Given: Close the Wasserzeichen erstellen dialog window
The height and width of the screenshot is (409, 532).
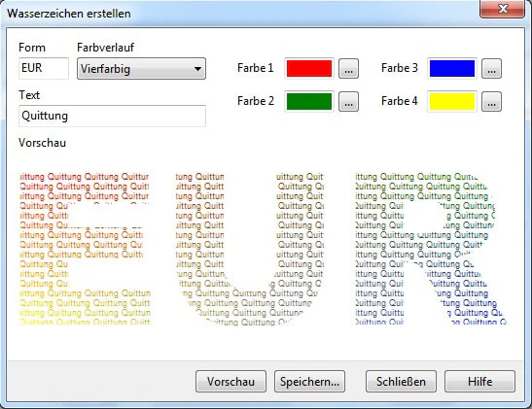Looking at the screenshot, I should point(503,8).
